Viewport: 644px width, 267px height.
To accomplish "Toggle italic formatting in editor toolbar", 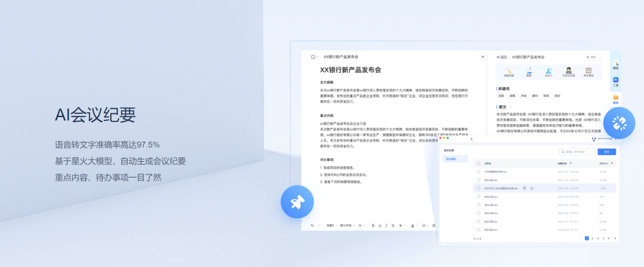I will [387, 225].
